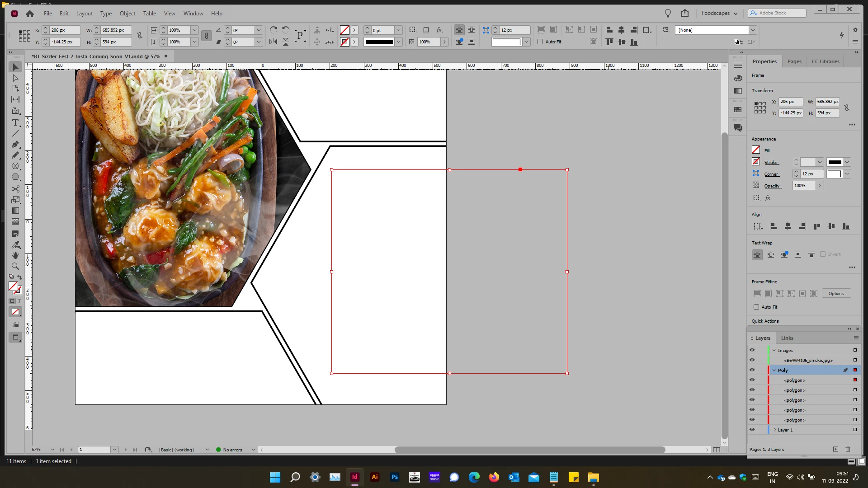
Task: Open the [None] object style dropdown
Action: pyautogui.click(x=753, y=30)
